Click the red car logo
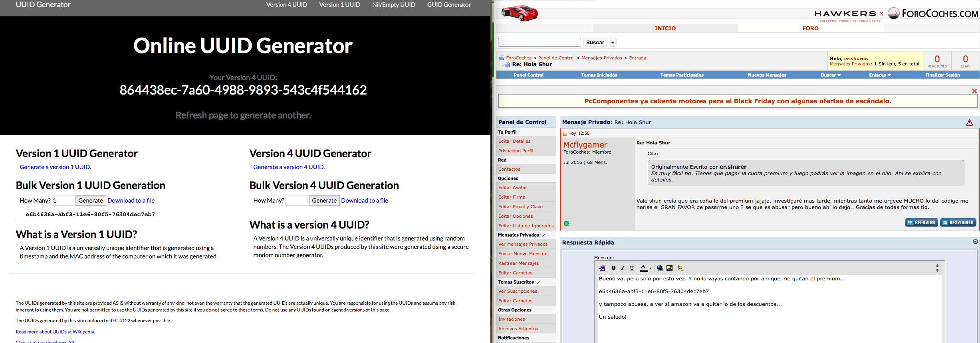 coord(520,13)
